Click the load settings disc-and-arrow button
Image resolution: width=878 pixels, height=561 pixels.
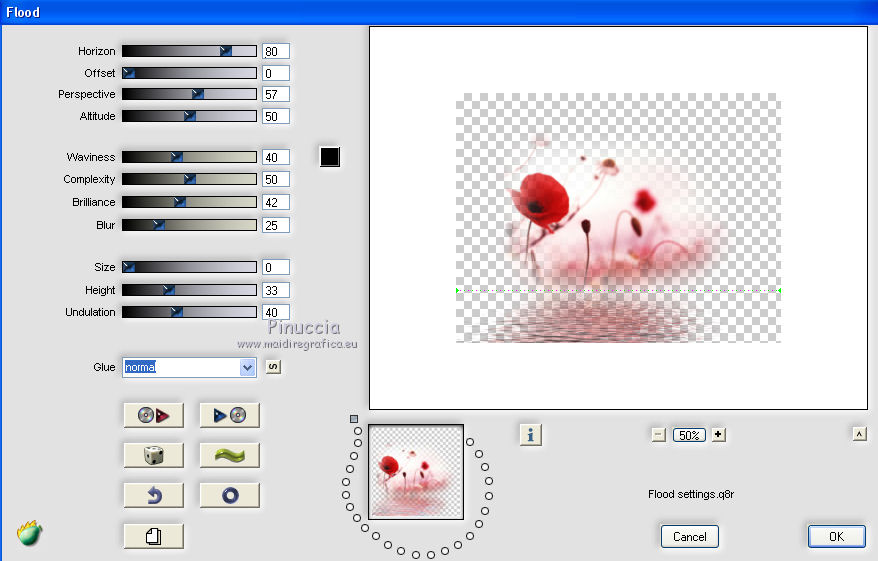click(153, 415)
